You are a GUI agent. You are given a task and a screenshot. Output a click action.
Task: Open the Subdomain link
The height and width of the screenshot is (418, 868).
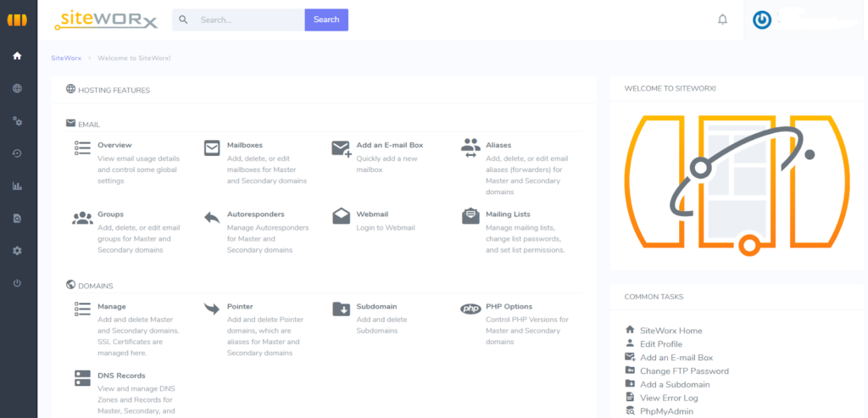[376, 306]
